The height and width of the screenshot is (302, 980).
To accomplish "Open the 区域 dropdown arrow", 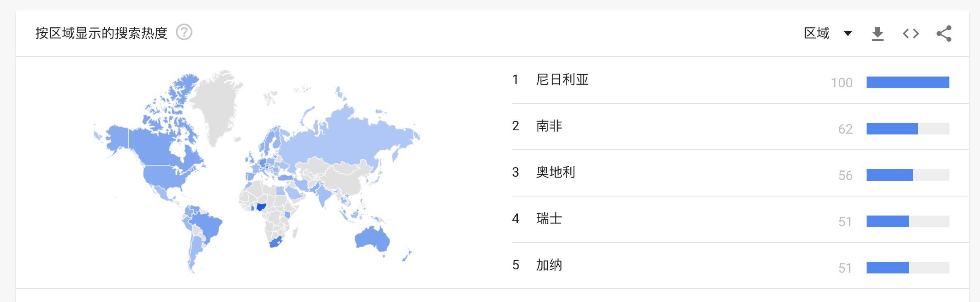I will click(x=848, y=34).
